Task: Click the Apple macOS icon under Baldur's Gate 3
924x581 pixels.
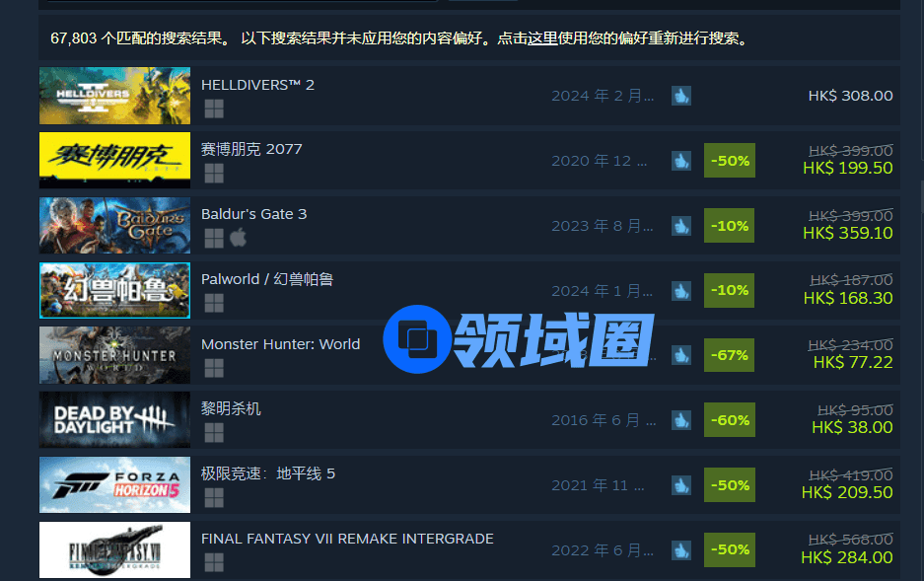Action: pos(238,238)
